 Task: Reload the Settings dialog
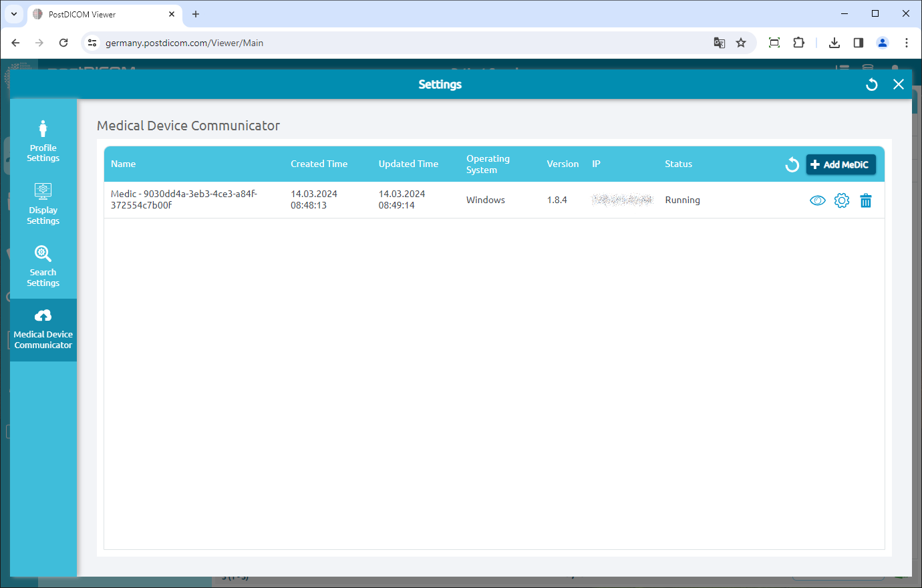click(x=871, y=84)
